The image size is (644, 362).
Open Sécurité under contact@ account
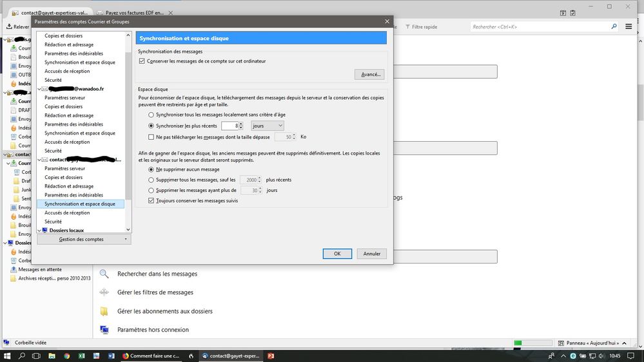54,222
